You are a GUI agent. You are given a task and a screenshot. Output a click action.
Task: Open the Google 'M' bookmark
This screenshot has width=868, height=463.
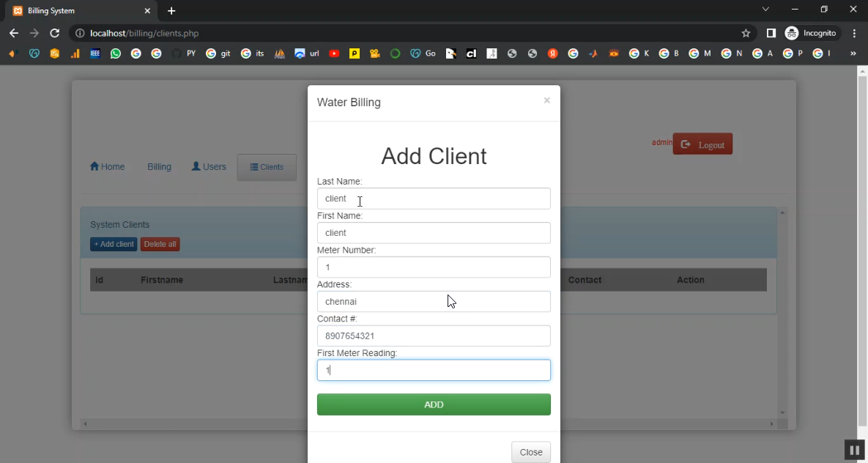click(x=700, y=53)
